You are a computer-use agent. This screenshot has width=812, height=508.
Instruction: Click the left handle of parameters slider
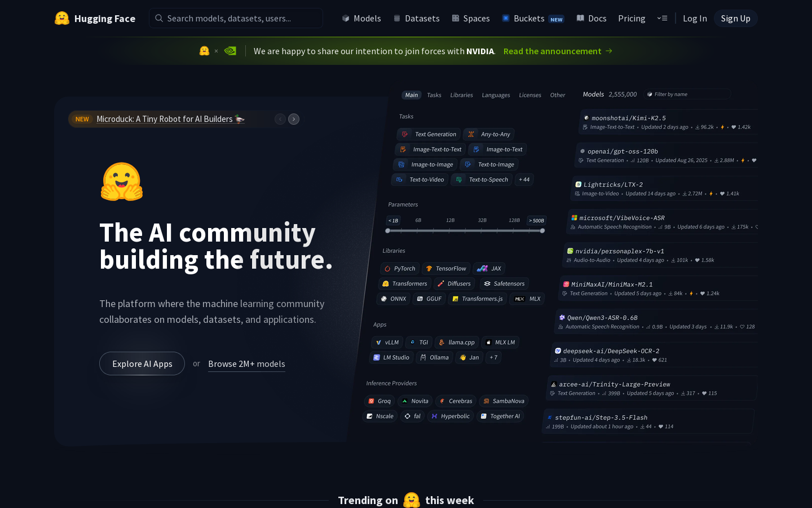coord(387,231)
